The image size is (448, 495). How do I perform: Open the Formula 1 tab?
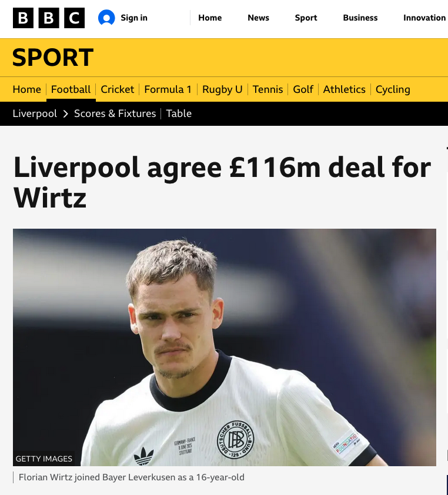(x=168, y=89)
